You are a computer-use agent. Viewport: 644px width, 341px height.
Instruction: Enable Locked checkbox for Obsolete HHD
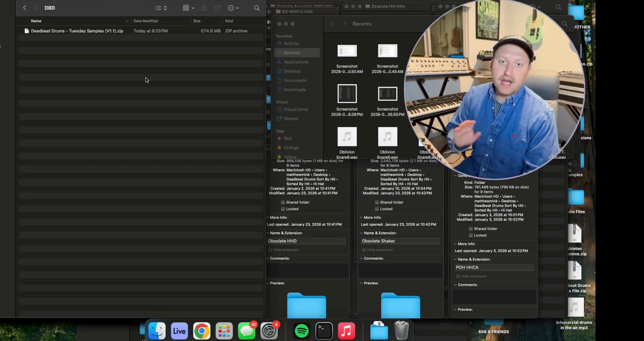click(x=283, y=209)
